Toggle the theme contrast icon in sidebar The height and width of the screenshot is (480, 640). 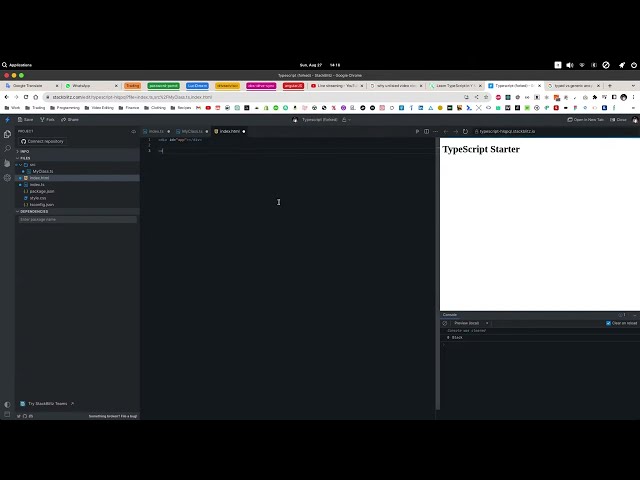(x=7, y=404)
